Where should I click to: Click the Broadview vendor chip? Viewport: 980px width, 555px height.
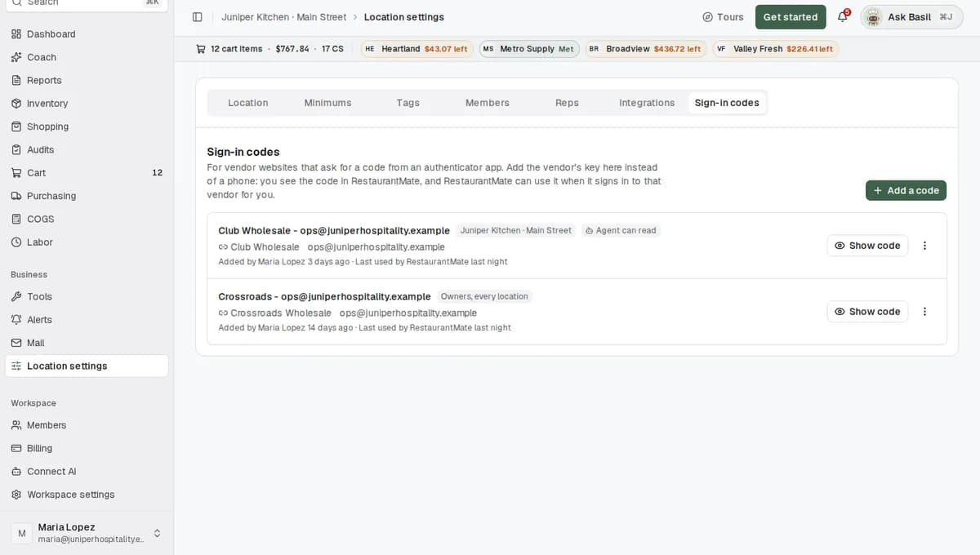(x=645, y=49)
